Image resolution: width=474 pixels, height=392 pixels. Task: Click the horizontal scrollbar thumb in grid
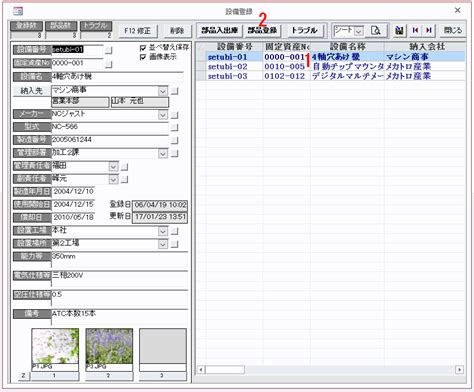pyautogui.click(x=225, y=369)
